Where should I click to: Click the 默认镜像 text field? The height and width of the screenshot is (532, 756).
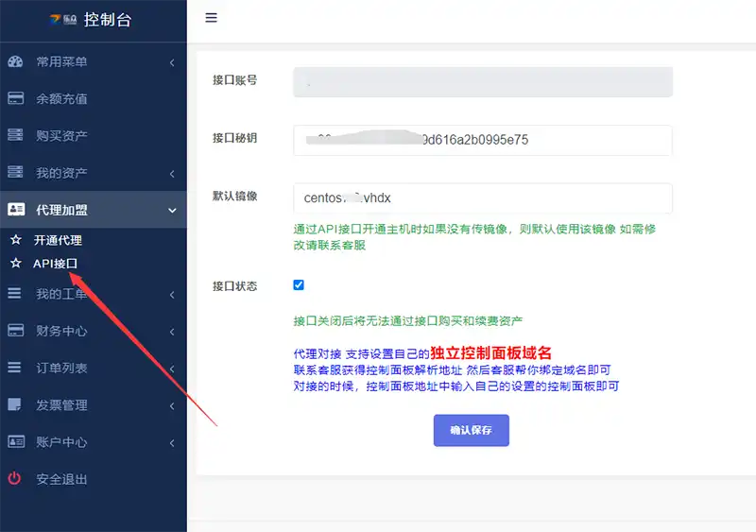tap(482, 198)
